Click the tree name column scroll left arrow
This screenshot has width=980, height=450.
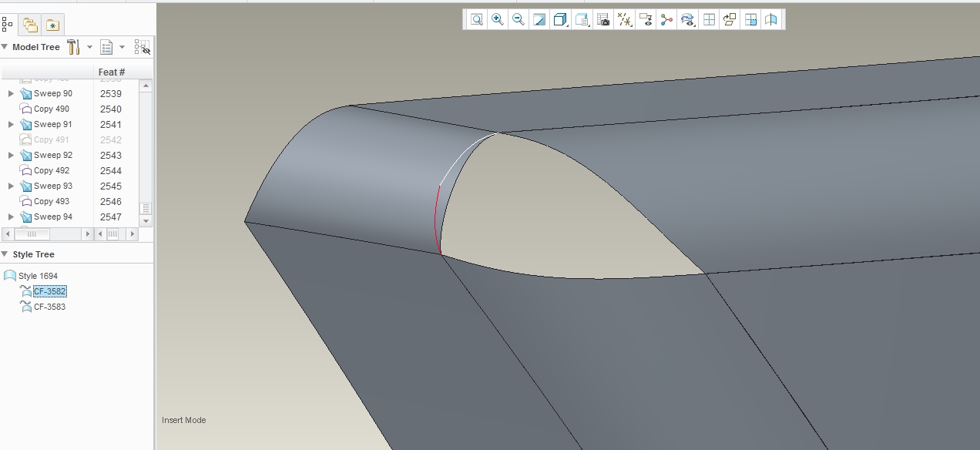(x=8, y=234)
